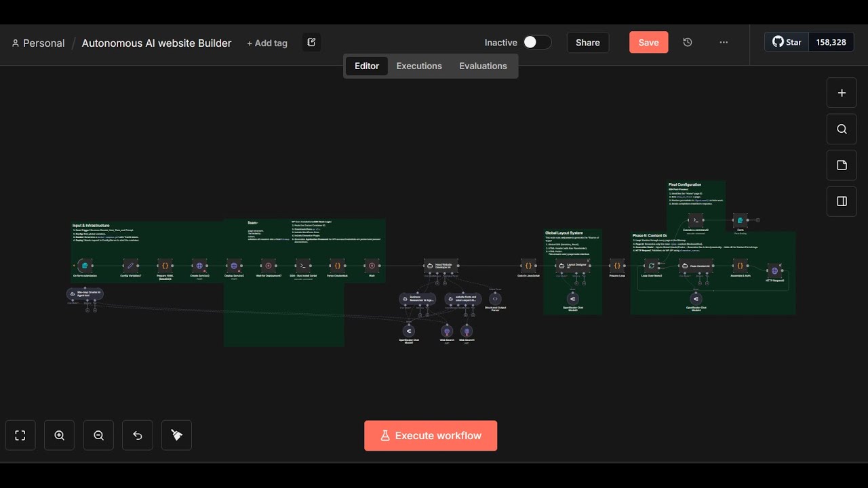
Task: Open the Execute a command terminal node
Action: [x=696, y=220]
